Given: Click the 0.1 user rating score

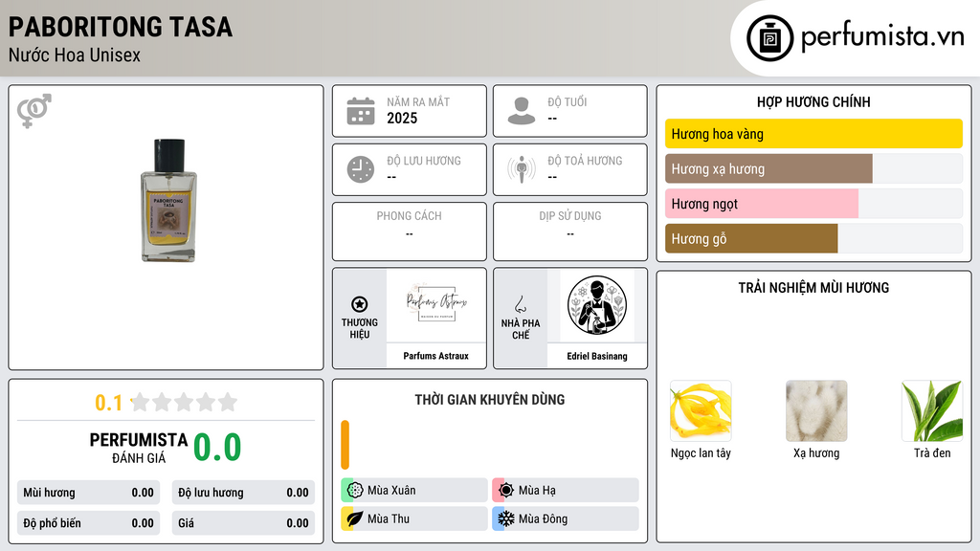Looking at the screenshot, I should (x=108, y=403).
